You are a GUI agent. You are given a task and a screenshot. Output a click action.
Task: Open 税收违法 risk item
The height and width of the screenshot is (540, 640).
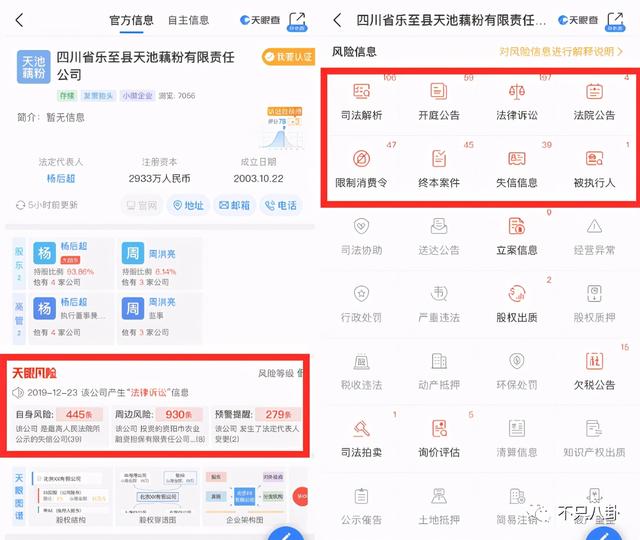pos(362,371)
